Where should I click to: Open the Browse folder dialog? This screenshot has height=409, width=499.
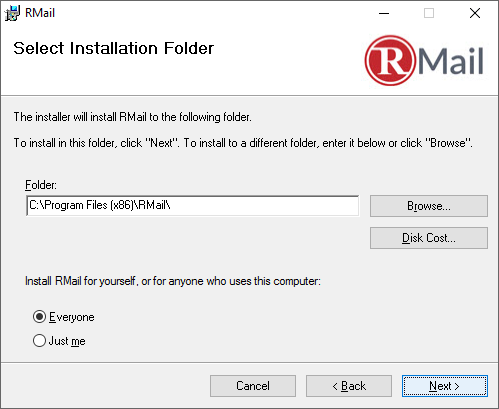click(x=429, y=206)
